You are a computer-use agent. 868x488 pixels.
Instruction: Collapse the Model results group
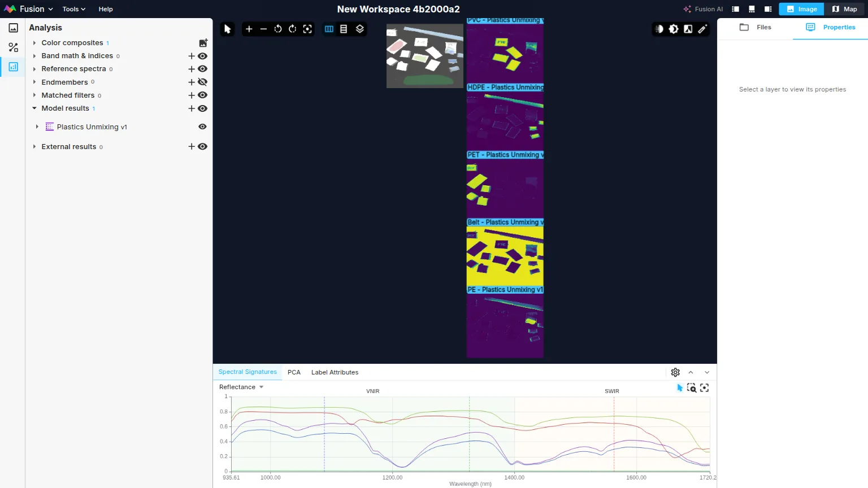34,108
